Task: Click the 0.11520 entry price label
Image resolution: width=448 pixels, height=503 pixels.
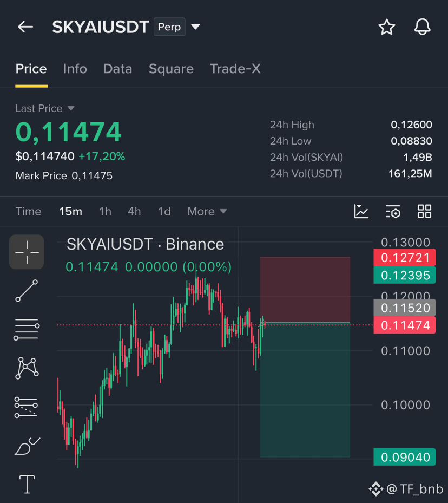Action: pyautogui.click(x=405, y=308)
